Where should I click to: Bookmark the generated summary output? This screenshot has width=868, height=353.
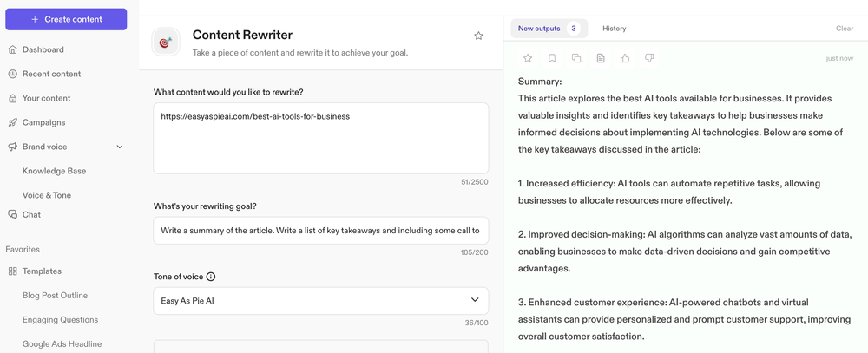coord(552,58)
